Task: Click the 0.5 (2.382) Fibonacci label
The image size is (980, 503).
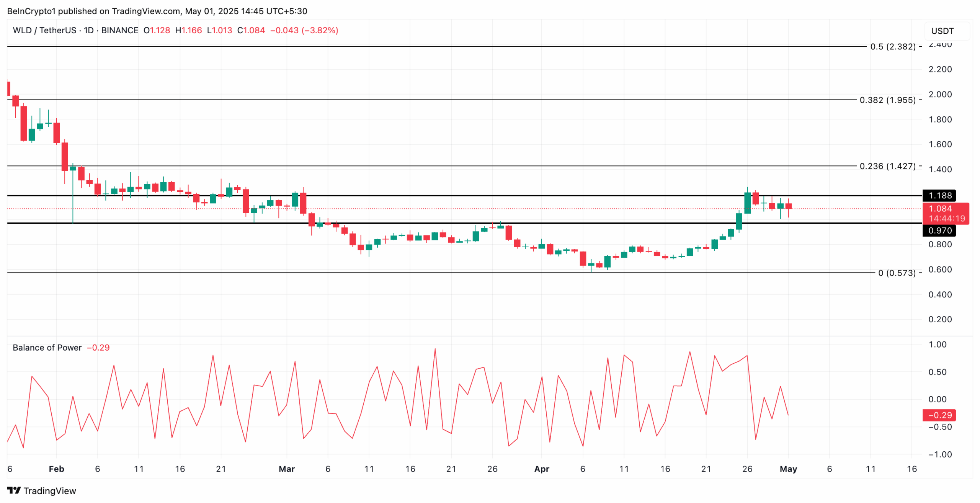Action: [892, 47]
